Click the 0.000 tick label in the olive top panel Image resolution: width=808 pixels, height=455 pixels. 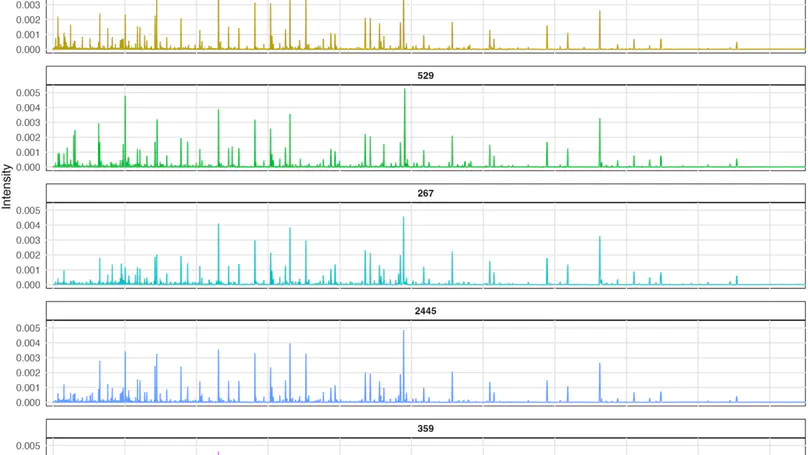tap(28, 50)
